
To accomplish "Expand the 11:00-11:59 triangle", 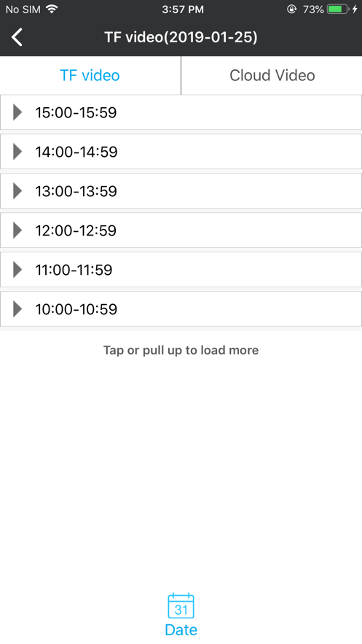I will tap(17, 270).
